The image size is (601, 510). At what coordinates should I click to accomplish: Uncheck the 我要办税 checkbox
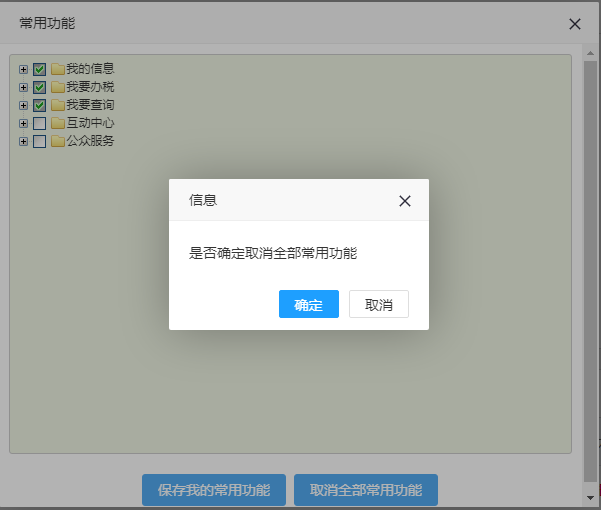[39, 87]
